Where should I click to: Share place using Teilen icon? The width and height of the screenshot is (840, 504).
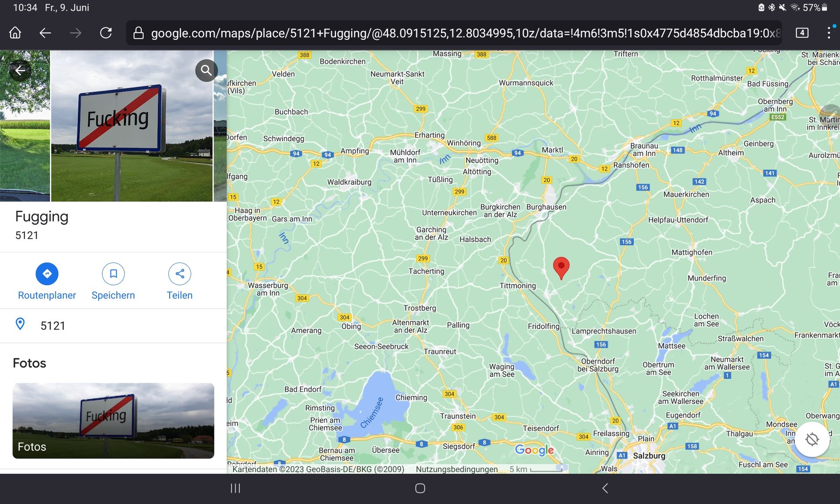point(179,274)
